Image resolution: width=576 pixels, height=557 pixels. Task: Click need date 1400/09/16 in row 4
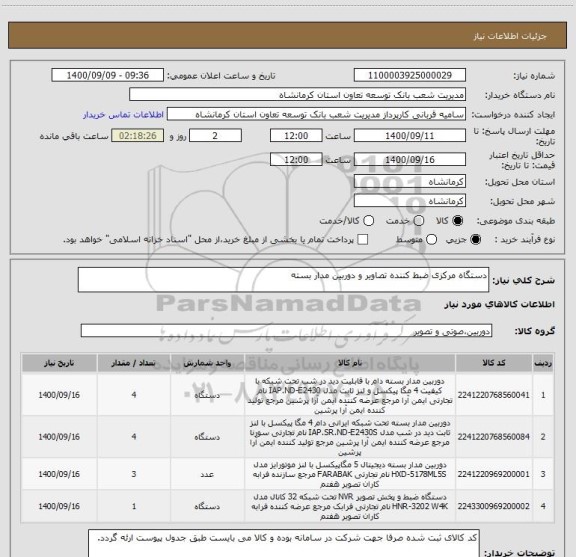[59, 506]
